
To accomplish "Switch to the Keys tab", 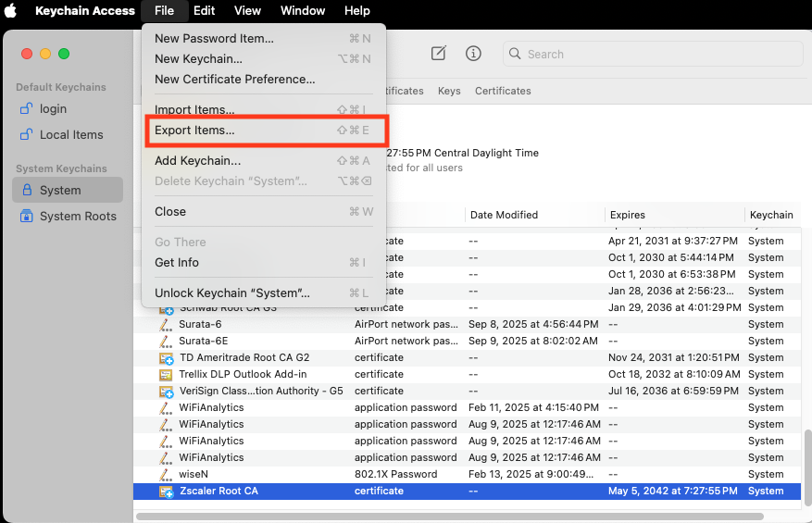I will pos(448,91).
